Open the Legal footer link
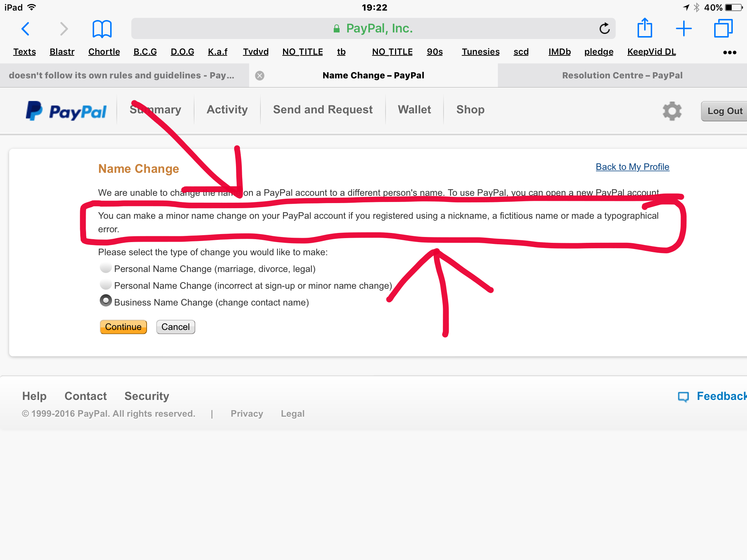The image size is (747, 560). pyautogui.click(x=293, y=414)
